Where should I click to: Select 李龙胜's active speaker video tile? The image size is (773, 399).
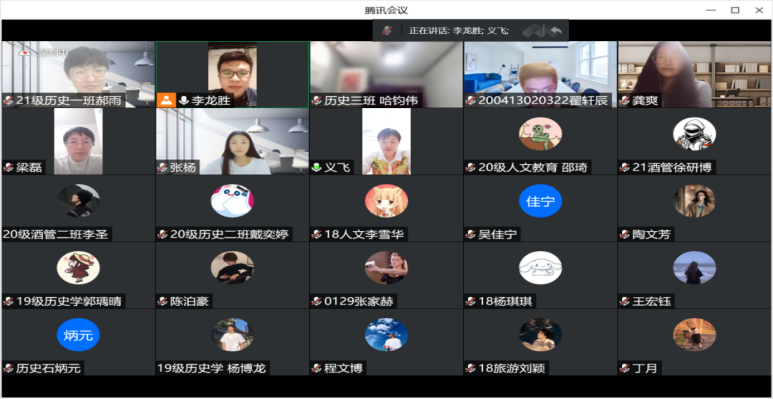pos(232,74)
